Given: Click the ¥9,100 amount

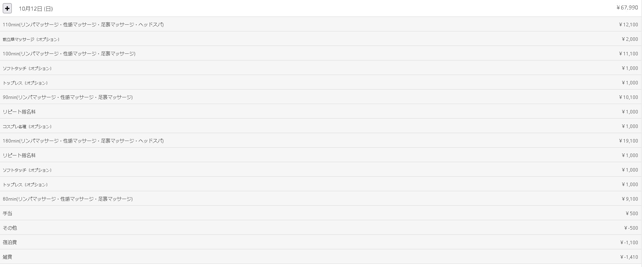Looking at the screenshot, I should pyautogui.click(x=630, y=199).
